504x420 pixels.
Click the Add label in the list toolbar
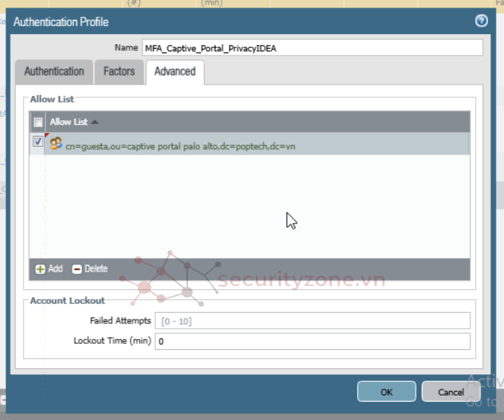tap(56, 269)
